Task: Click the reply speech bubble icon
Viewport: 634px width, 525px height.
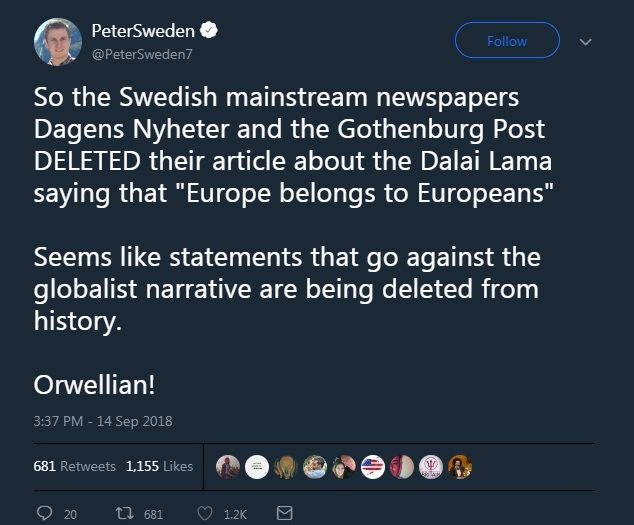Action: pos(44,513)
